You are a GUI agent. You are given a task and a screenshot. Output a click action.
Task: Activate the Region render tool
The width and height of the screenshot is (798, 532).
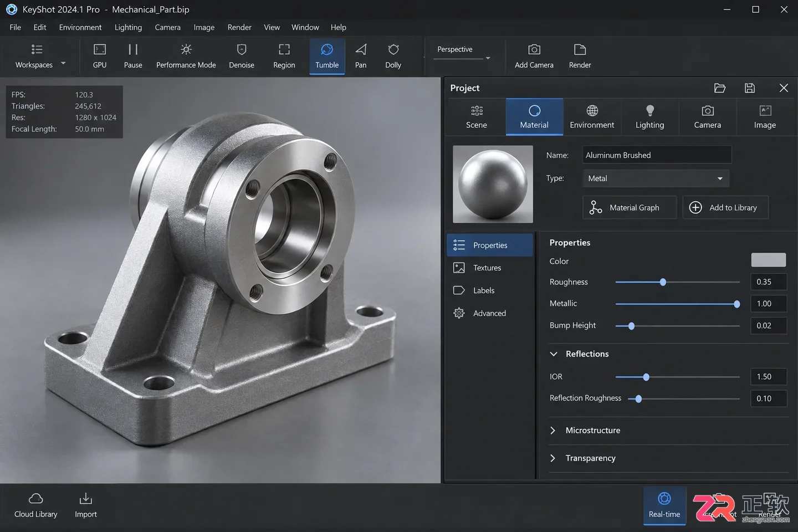coord(284,57)
